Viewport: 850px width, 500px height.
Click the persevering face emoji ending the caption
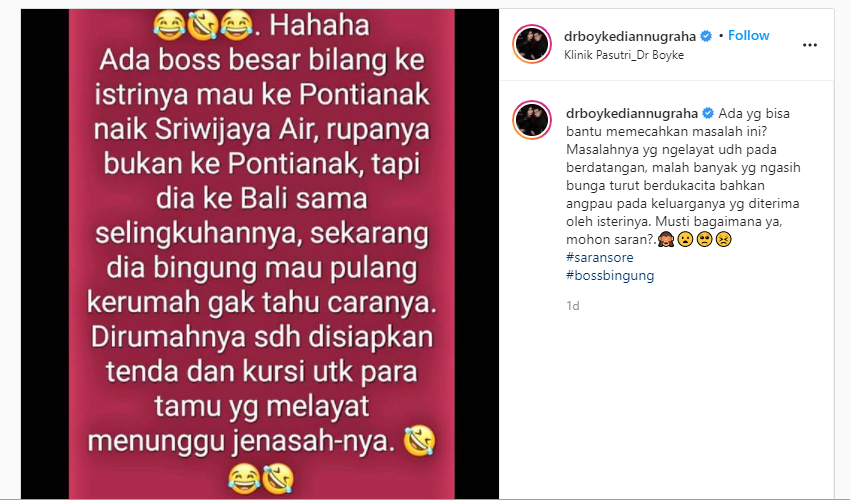coord(723,239)
